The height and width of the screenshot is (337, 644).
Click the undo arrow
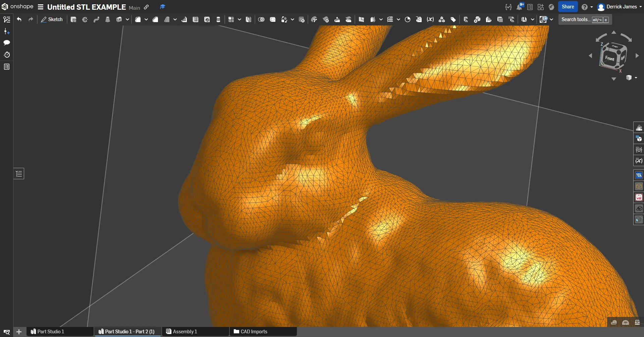[x=19, y=19]
